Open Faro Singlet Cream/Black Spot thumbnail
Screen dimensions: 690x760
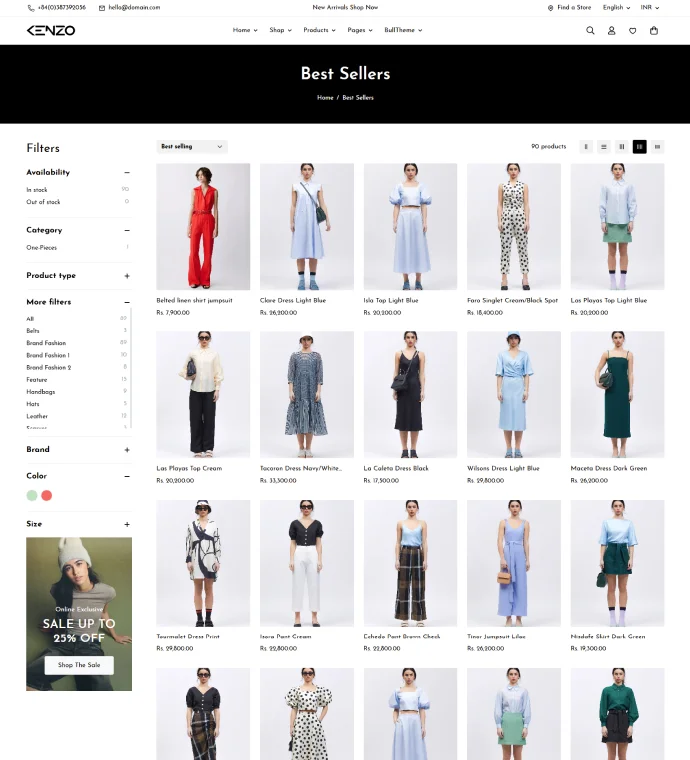[x=514, y=226]
